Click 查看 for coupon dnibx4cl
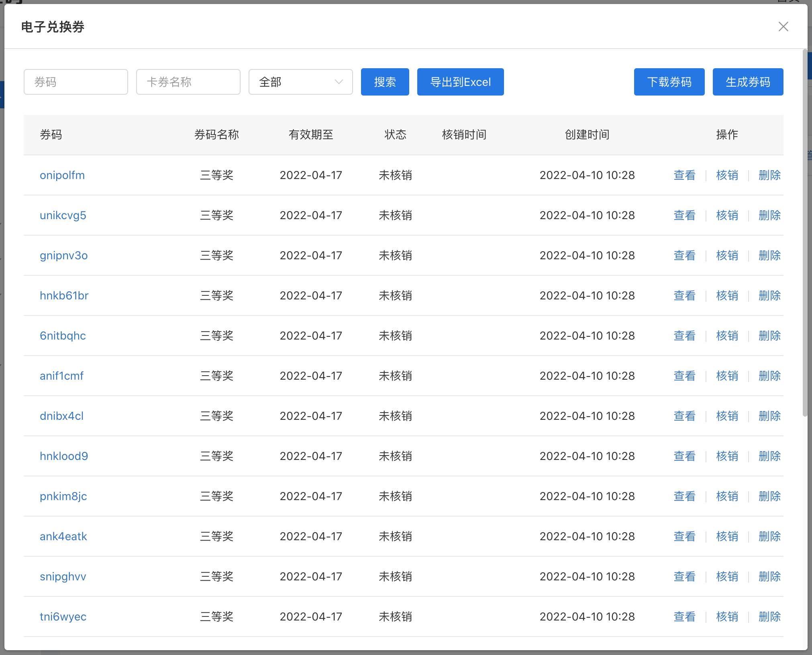Image resolution: width=812 pixels, height=655 pixels. coord(684,416)
